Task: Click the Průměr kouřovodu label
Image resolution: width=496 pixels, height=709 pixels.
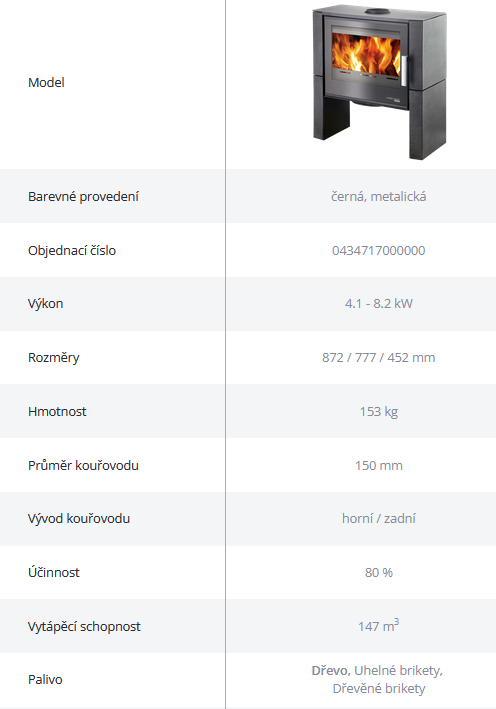Action: click(83, 465)
